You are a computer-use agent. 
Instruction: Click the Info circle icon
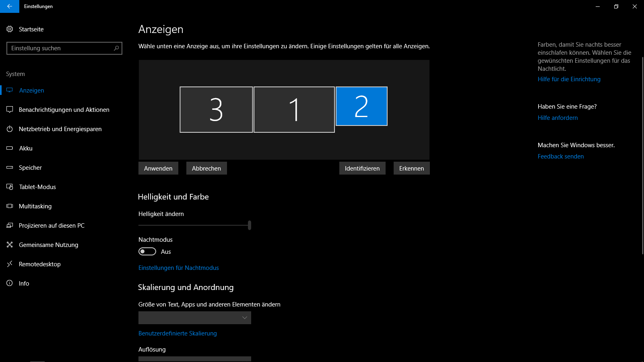tap(10, 283)
